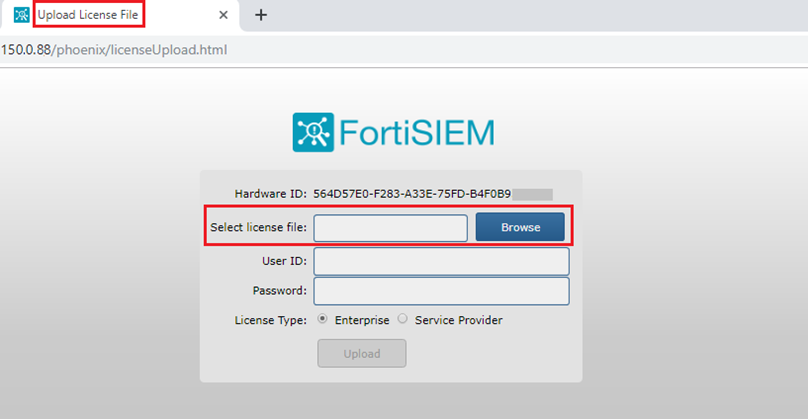Choose the Service Provider radio button
Image resolution: width=808 pixels, height=419 pixels.
tap(403, 320)
